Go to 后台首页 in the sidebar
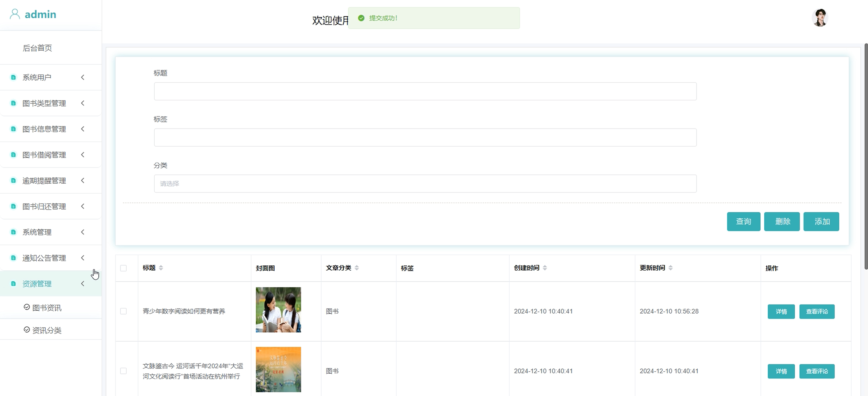The width and height of the screenshot is (868, 396). (x=37, y=48)
